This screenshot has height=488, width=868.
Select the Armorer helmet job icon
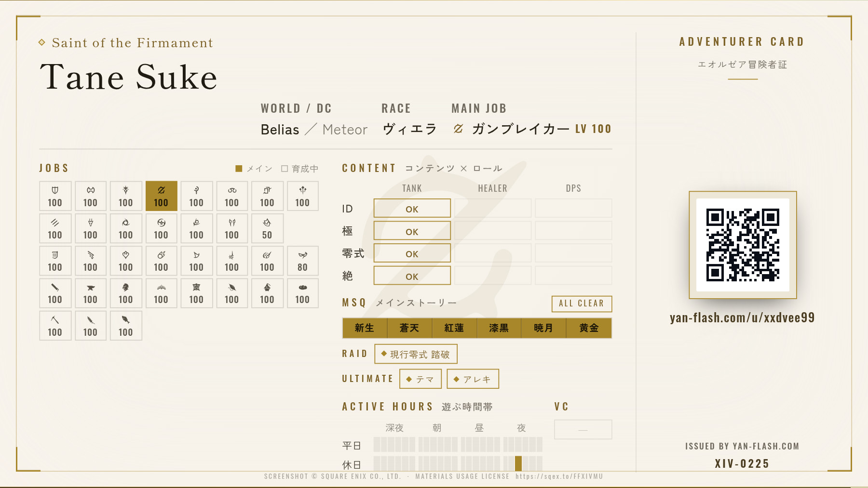coord(125,293)
